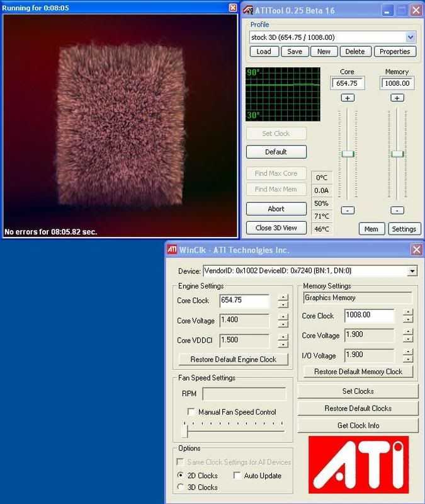Click Restore Default Clocks
425x504 pixels.
358,408
